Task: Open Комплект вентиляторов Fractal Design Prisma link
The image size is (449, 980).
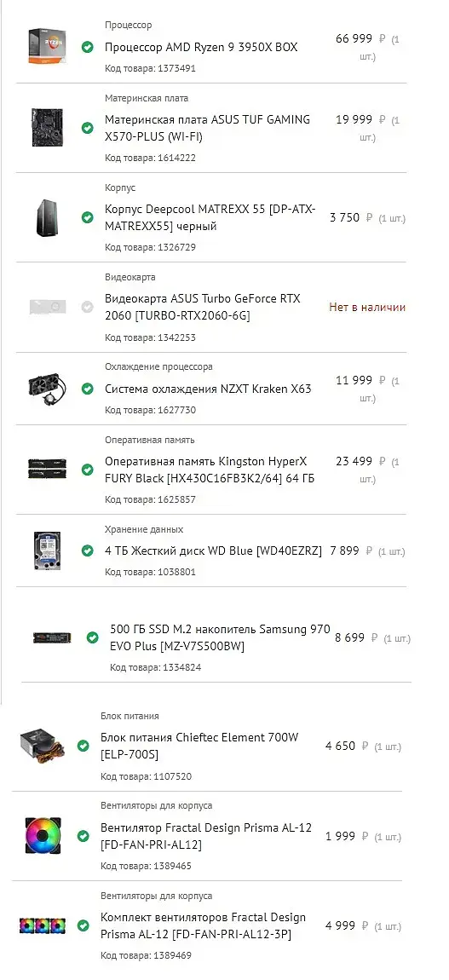Action: click(x=204, y=925)
